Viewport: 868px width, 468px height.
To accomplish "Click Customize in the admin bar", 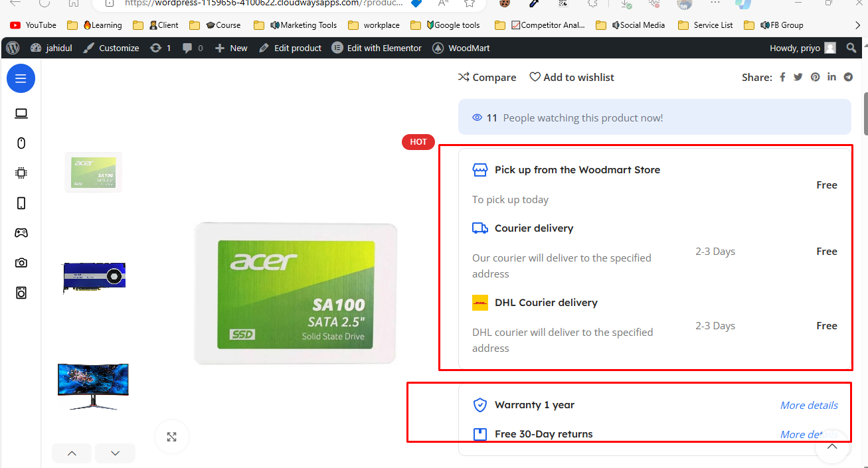I will (111, 48).
